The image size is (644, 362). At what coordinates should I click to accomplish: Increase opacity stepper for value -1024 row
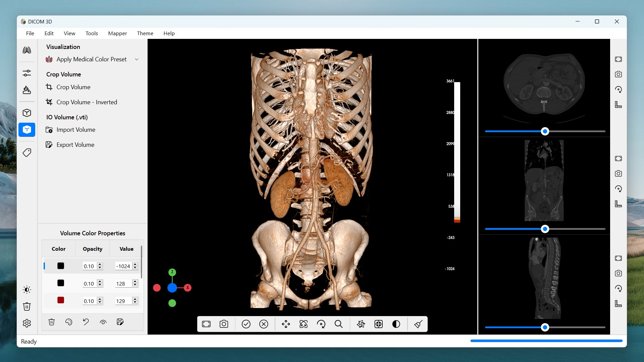tap(100, 264)
